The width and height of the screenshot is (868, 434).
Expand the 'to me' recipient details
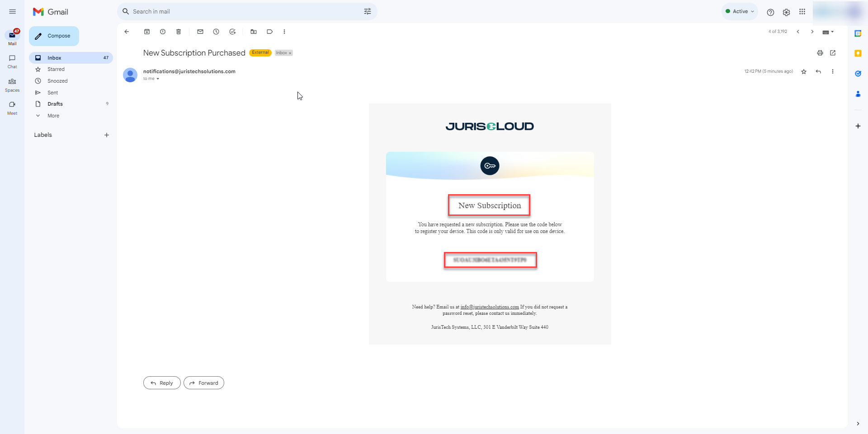pos(151,78)
